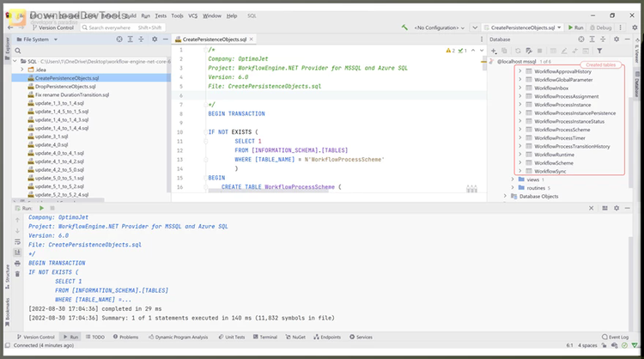Viewport: 644px width, 359px height.
Task: Collapse all in Database panel
Action: 603,40
